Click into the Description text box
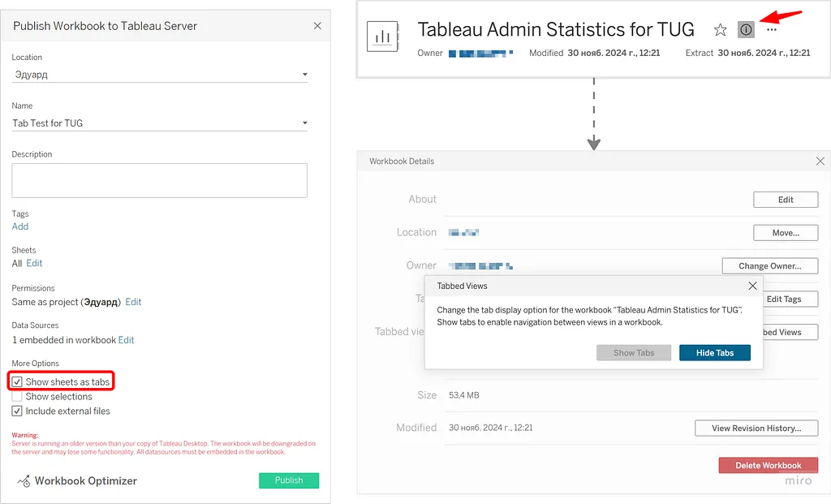Image resolution: width=831 pixels, height=504 pixels. 160,180
